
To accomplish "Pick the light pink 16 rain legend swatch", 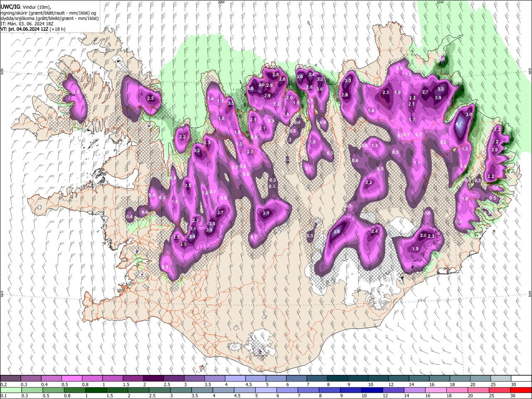I will [436, 390].
